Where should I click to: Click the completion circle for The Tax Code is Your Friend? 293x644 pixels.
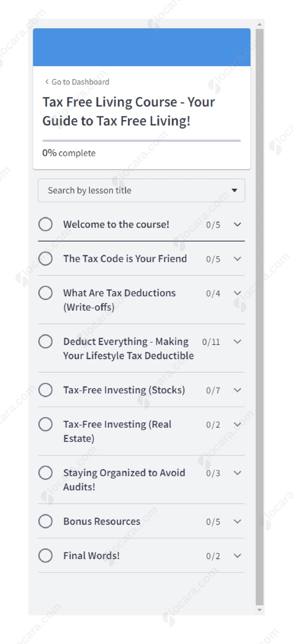pos(46,258)
